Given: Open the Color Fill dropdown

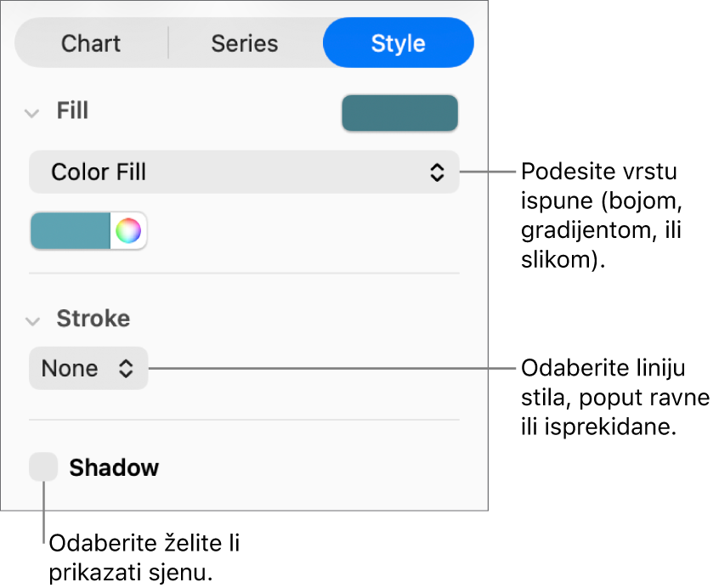Looking at the screenshot, I should click(244, 172).
